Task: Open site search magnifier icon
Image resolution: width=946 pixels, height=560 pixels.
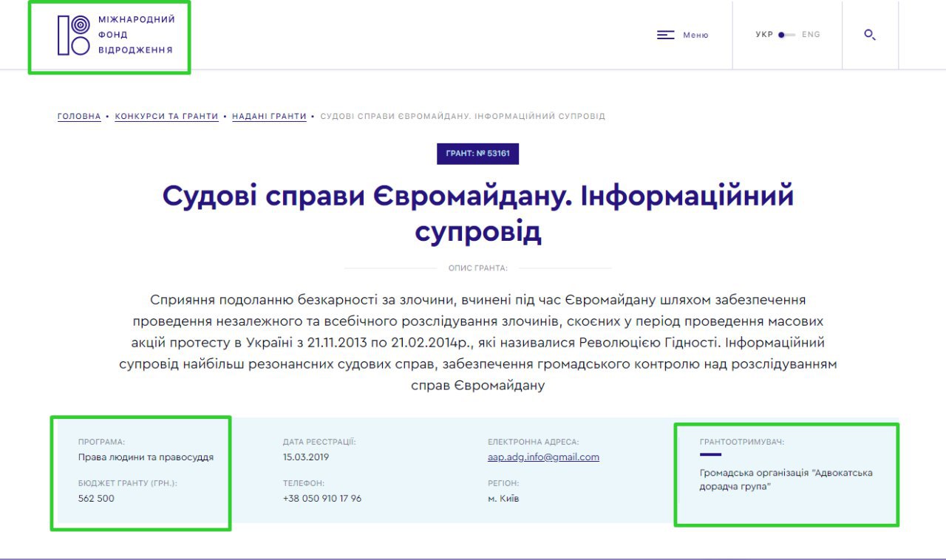Action: click(870, 35)
